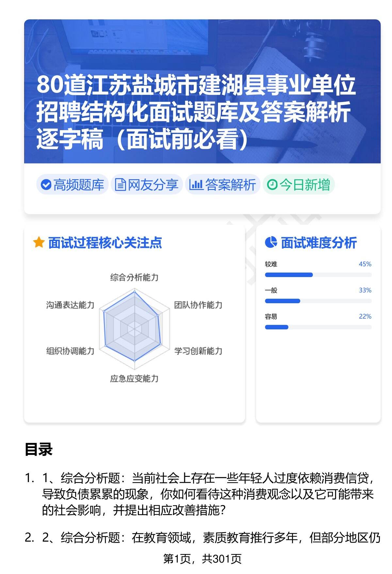Click the 第1页，共301页 page indicator
The width and height of the screenshot is (392, 574).
(202, 559)
